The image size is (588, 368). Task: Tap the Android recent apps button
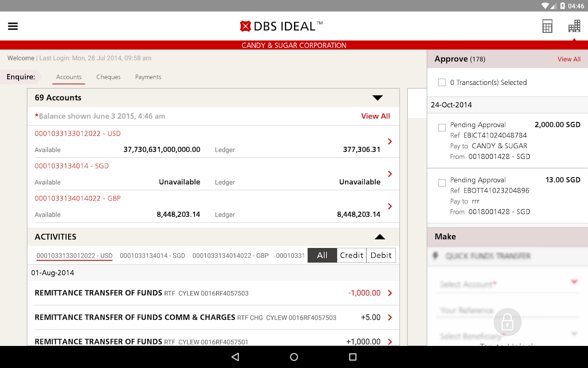(353, 357)
